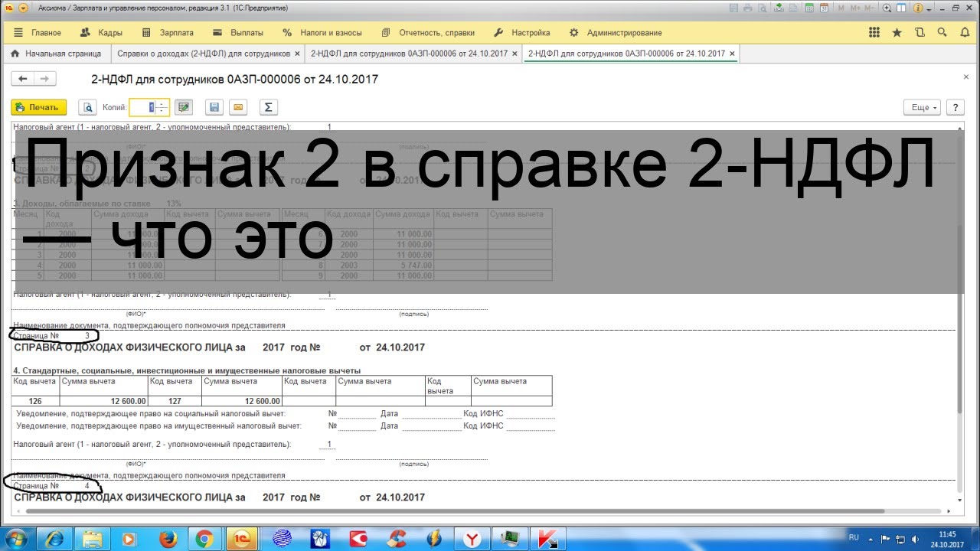Screen dimensions: 980x551
Task: Select deduction code cell 127
Action: click(x=174, y=401)
